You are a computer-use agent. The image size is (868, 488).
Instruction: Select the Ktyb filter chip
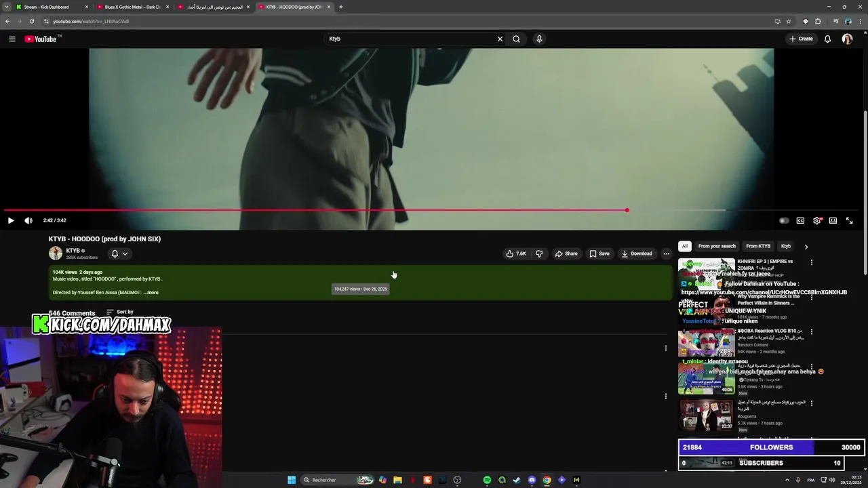click(786, 246)
